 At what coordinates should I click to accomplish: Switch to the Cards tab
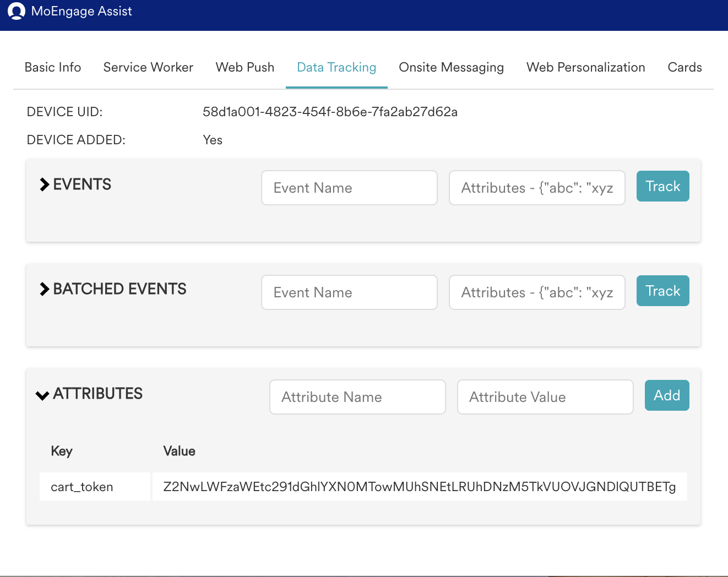684,67
